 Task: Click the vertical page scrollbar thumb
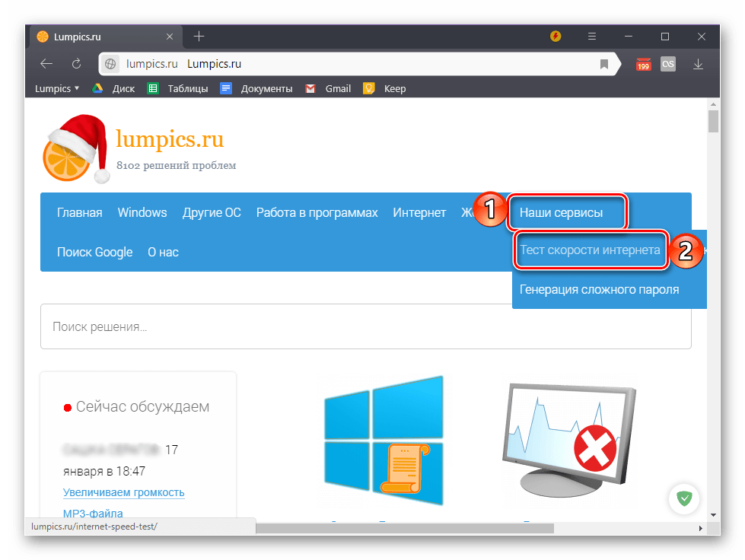click(713, 122)
